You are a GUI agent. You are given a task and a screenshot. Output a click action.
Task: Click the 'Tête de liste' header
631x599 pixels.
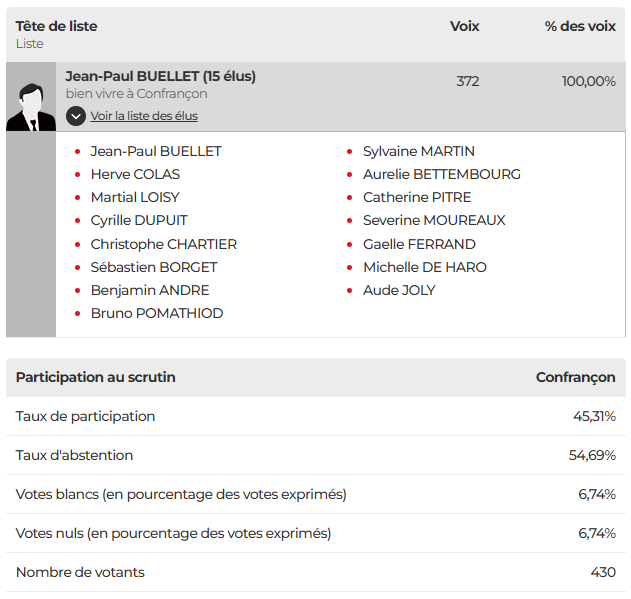point(57,26)
